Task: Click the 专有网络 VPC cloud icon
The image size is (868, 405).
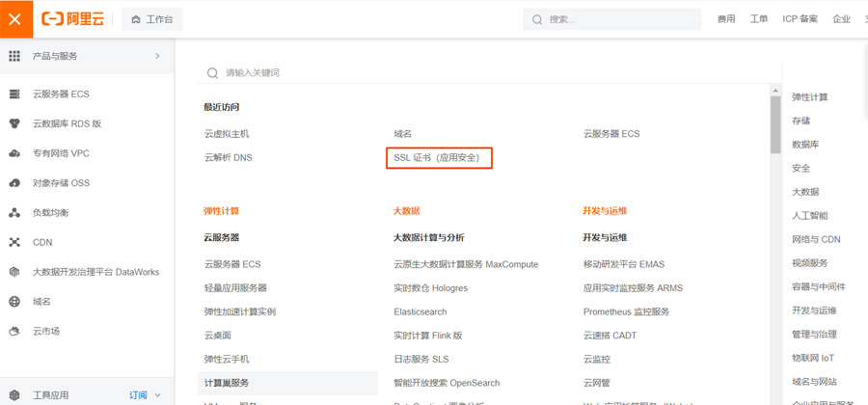Action: coord(14,153)
